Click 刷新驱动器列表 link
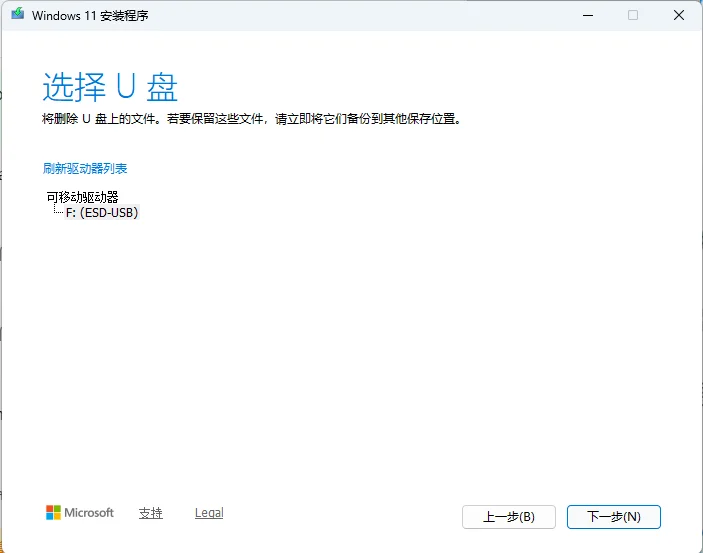 (x=85, y=168)
